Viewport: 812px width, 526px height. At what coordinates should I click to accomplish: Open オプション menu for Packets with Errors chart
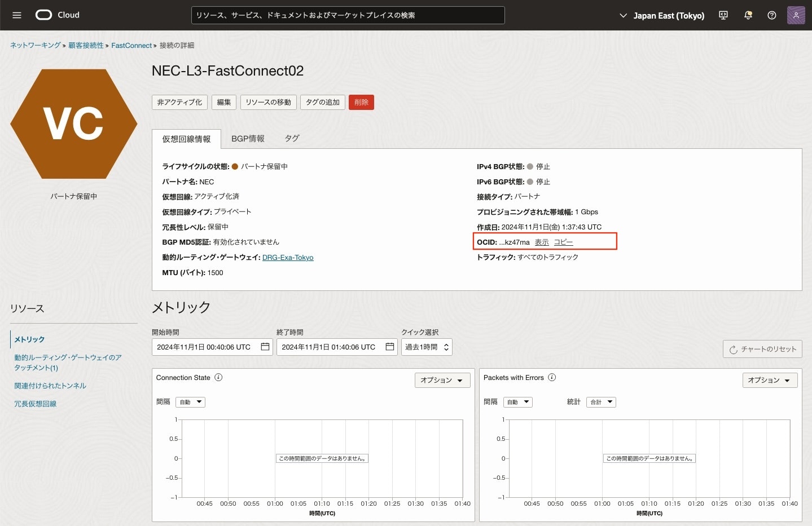(x=770, y=380)
